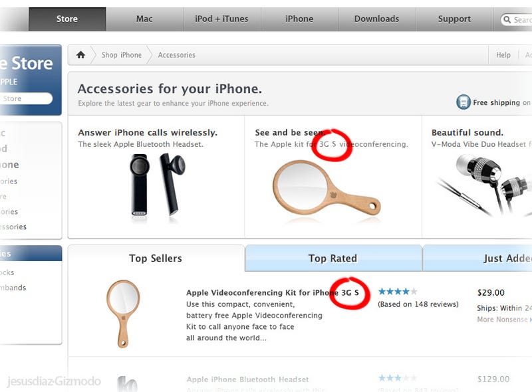Click the Bluetooth Headset three-star rating
The width and height of the screenshot is (532, 392).
pos(397,378)
